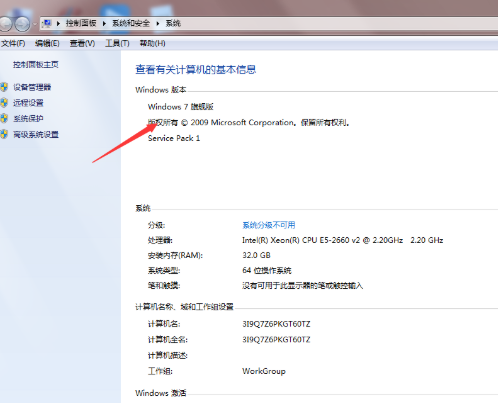Click the Windows 版本 section header
Image resolution: width=498 pixels, height=403 pixels.
tap(161, 90)
